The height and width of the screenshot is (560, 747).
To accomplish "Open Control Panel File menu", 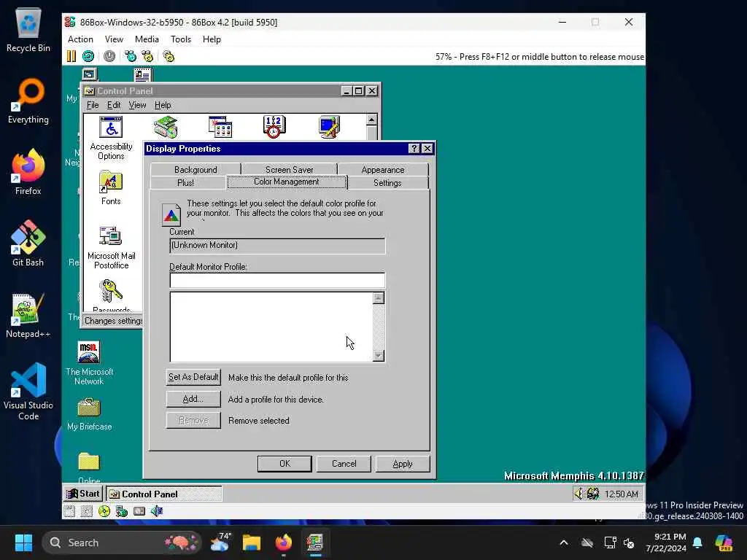I will pos(93,105).
